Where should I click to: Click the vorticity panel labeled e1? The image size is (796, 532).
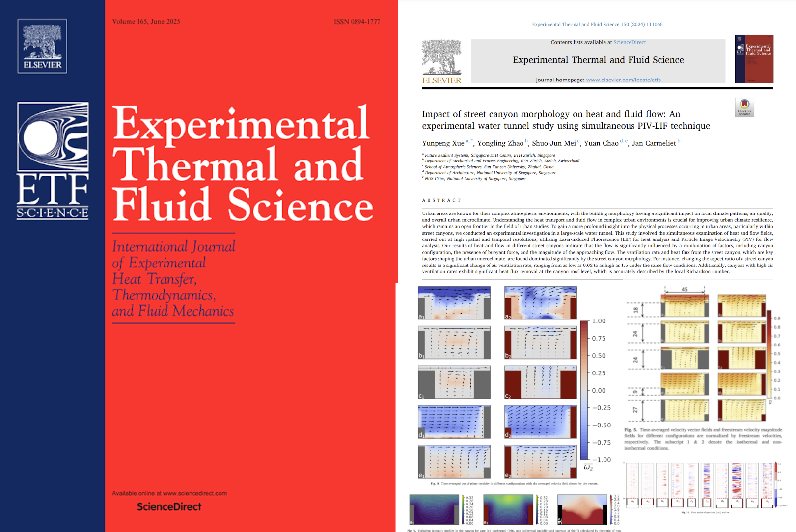[454, 461]
